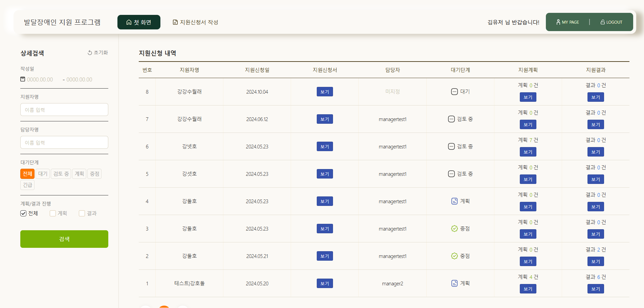Click the document icon beside 지원신청서 작성

(175, 22)
